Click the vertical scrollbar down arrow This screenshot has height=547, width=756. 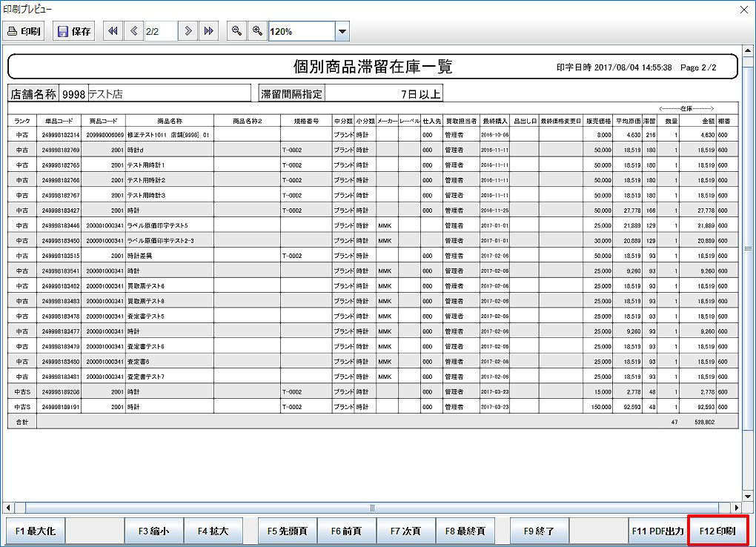[747, 495]
